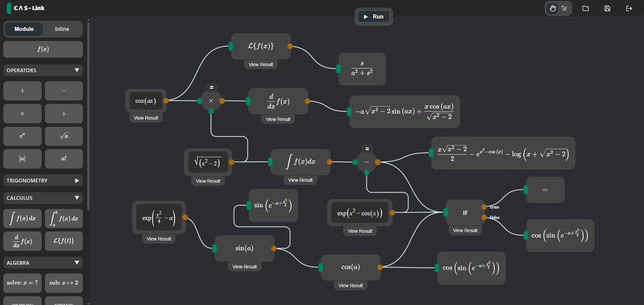
Task: View Result under sin(a) node
Action: click(244, 267)
